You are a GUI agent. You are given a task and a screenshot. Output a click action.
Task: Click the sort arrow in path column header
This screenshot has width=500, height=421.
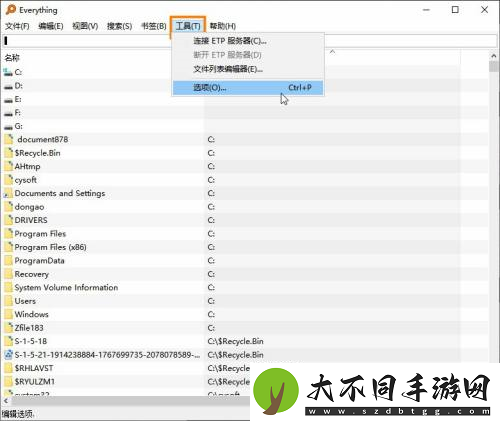click(x=332, y=52)
